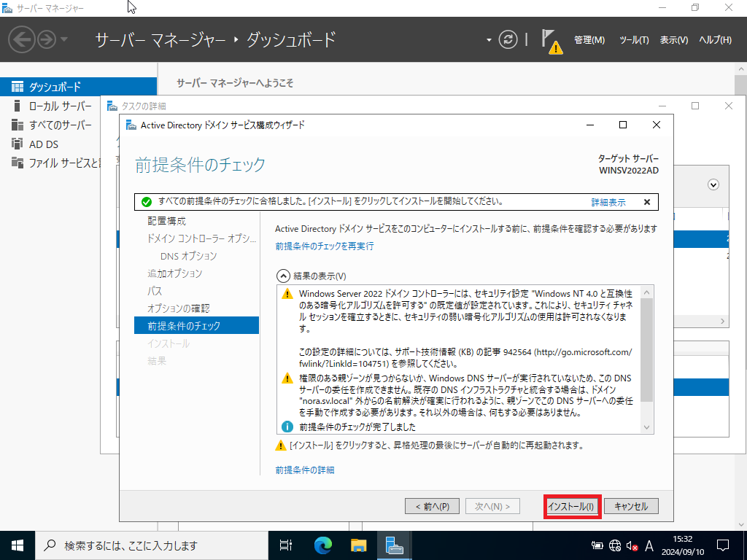Viewport: 747px width, 560px height.
Task: Select the DNS オプション step
Action: [x=189, y=256]
